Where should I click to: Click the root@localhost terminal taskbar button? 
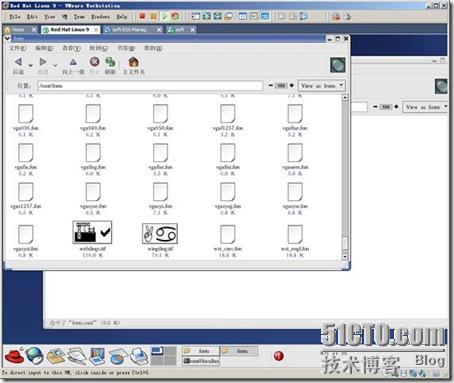point(201,361)
